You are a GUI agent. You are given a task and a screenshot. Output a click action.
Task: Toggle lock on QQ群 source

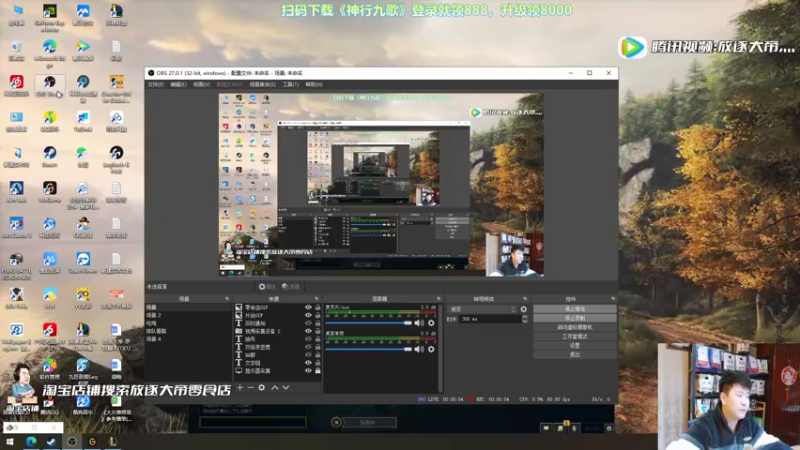click(317, 355)
